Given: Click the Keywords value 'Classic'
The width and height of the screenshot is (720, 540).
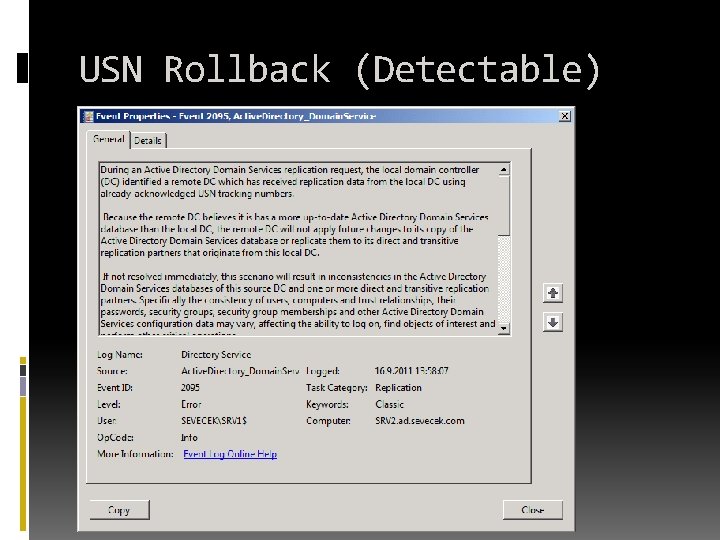Looking at the screenshot, I should coord(389,405).
